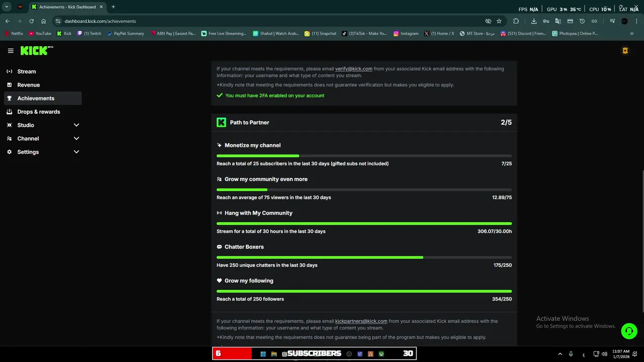Expand the Settings section chevron
This screenshot has width=644, height=362.
pos(76,152)
